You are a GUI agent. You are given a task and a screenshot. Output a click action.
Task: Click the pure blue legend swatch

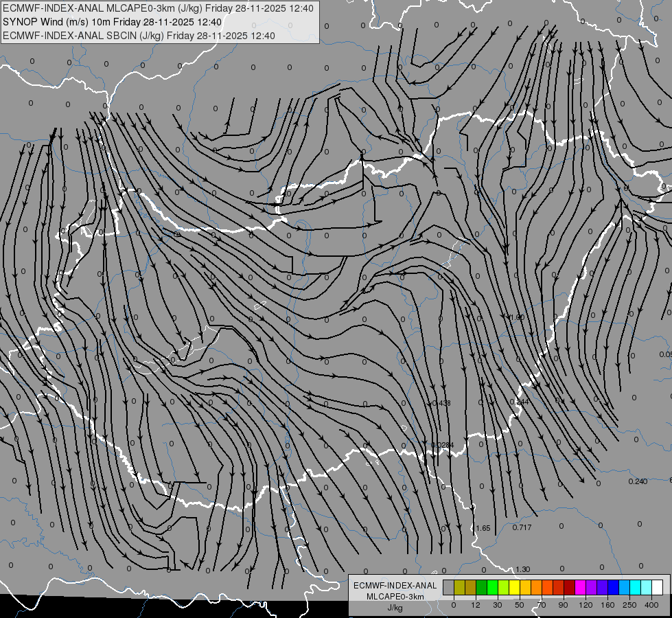(x=614, y=587)
